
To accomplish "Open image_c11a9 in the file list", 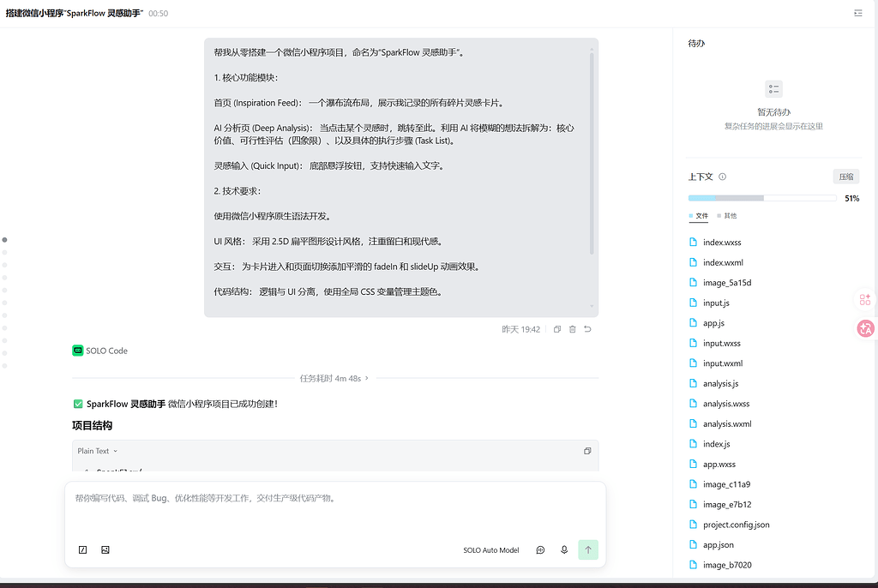I will point(726,484).
